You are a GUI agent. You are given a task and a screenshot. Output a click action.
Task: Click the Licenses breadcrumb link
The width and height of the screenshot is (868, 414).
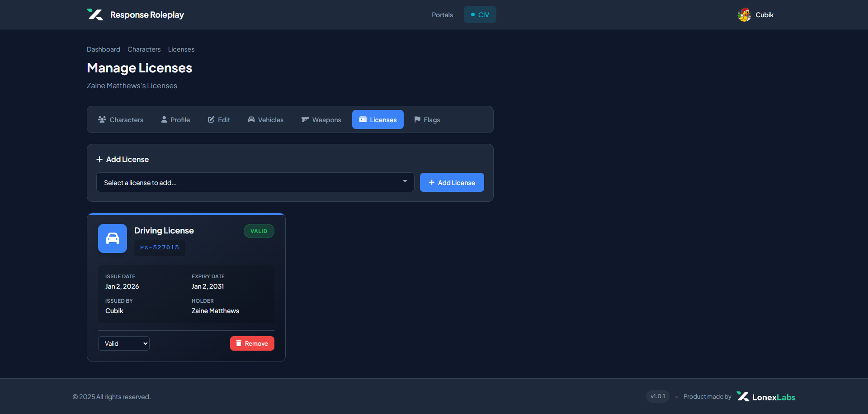coord(181,49)
